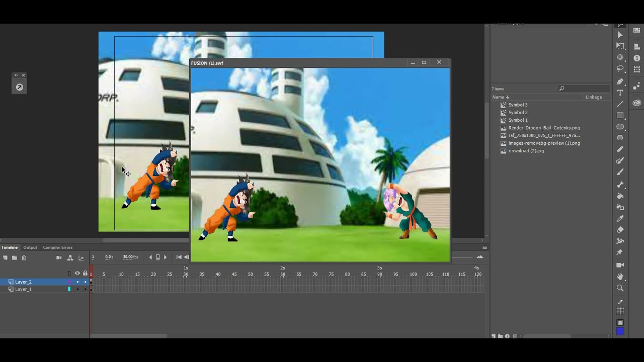Image resolution: width=644 pixels, height=362 pixels.
Task: Select the Zoom magnifier tool
Action: click(x=620, y=288)
